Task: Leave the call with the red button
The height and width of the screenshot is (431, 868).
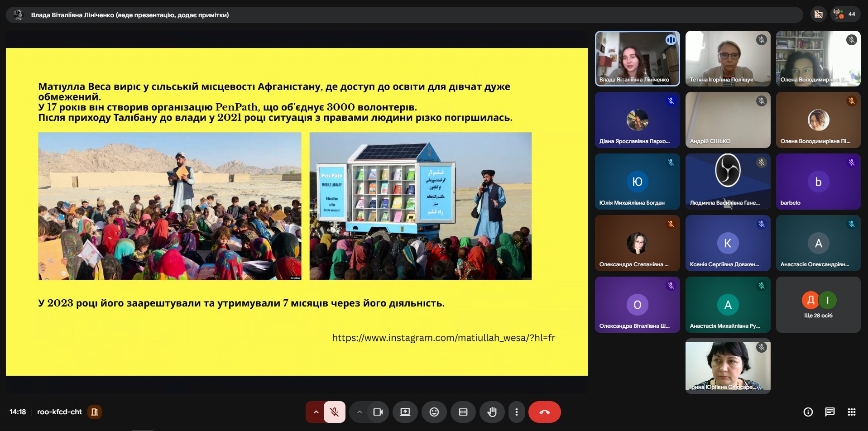Action: click(544, 412)
